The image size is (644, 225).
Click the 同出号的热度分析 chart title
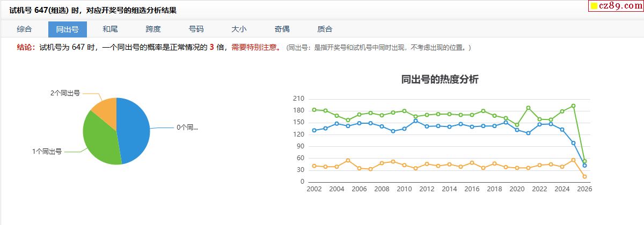(440, 80)
